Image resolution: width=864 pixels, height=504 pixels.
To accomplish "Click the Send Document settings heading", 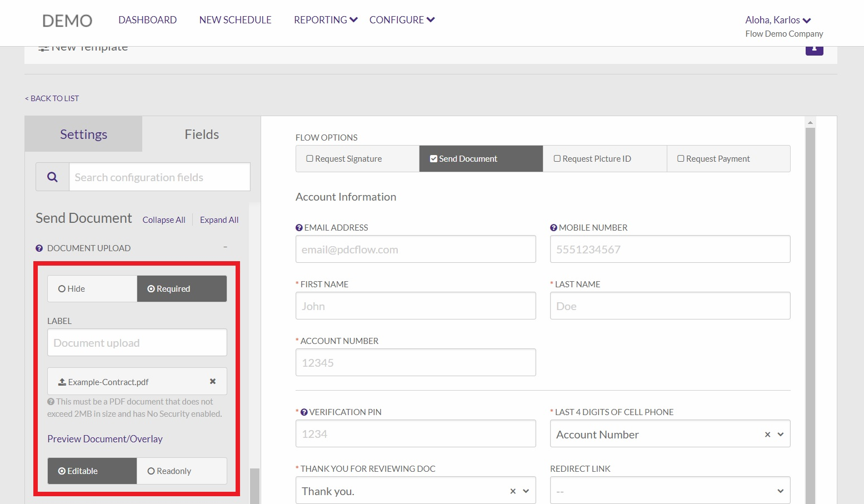I will pyautogui.click(x=84, y=218).
